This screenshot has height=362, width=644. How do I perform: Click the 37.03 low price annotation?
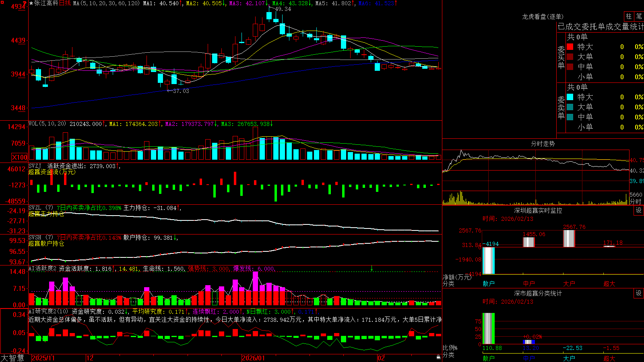[x=181, y=91]
